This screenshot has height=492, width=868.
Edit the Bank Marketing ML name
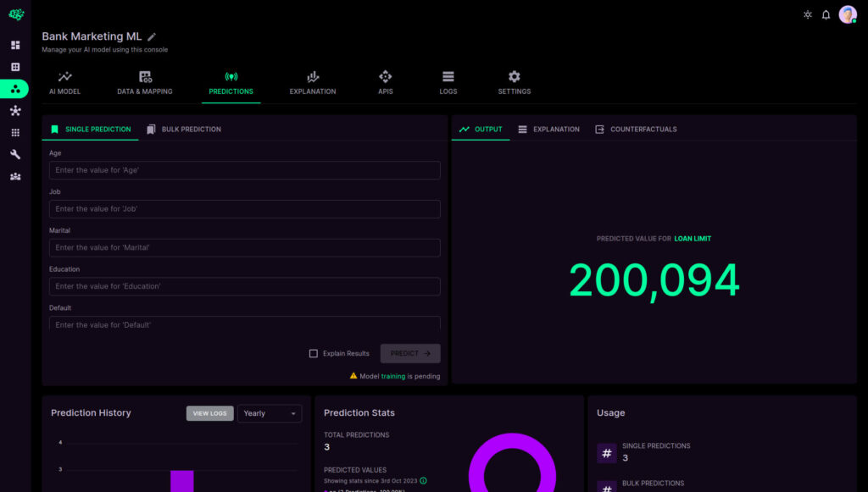152,36
